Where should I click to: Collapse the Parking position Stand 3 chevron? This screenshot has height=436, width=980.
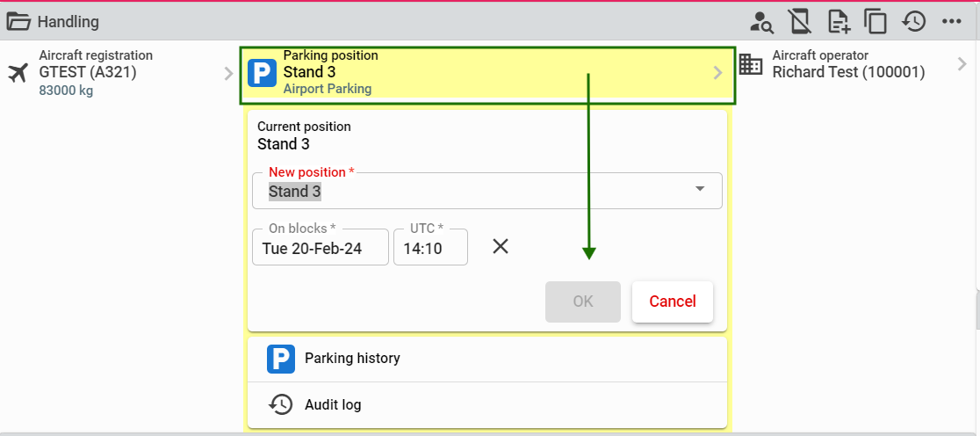(x=718, y=73)
